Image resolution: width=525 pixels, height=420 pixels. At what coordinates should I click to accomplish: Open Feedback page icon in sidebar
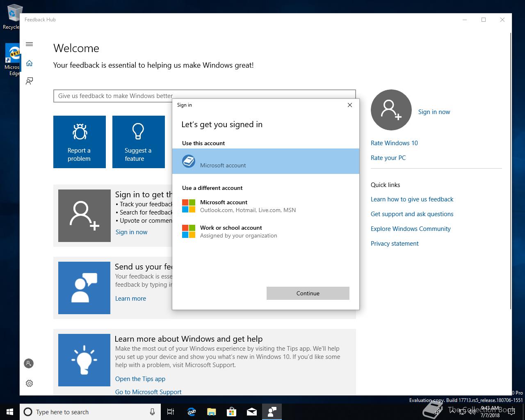(x=29, y=81)
